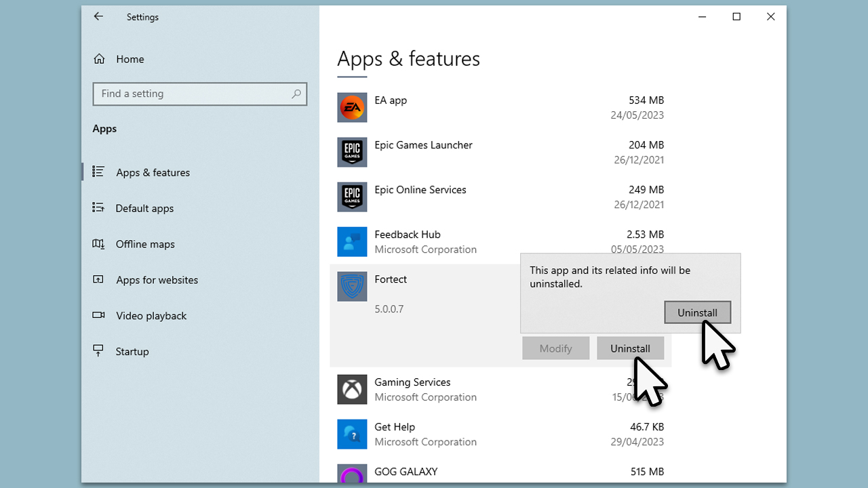Click the 204 MB size value
868x488 pixels.
tap(646, 145)
